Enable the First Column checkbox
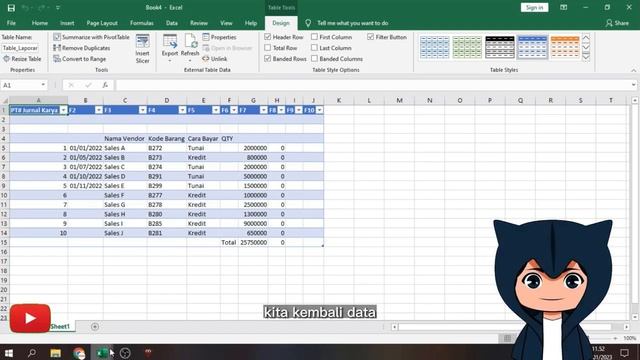Viewport: 640px width, 360px height. 314,37
